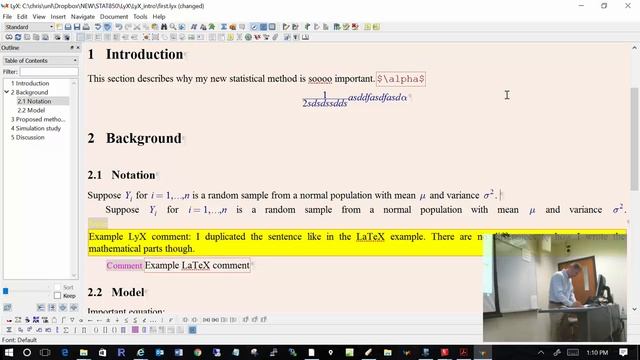Screen dimensions: 640x360
Task: Toggle noun text style
Action: (x=203, y=27)
